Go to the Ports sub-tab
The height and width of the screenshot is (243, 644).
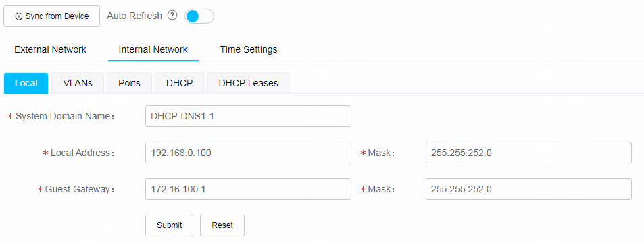pos(129,83)
